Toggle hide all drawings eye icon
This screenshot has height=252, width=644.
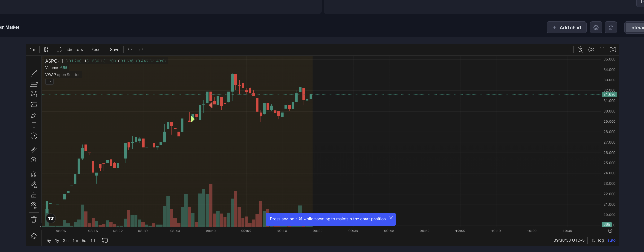coord(34,205)
